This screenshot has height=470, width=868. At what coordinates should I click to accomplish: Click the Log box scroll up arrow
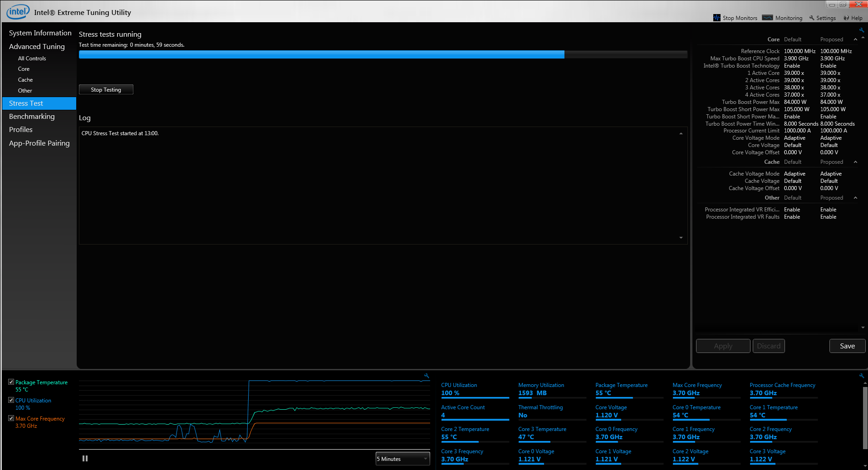point(681,133)
